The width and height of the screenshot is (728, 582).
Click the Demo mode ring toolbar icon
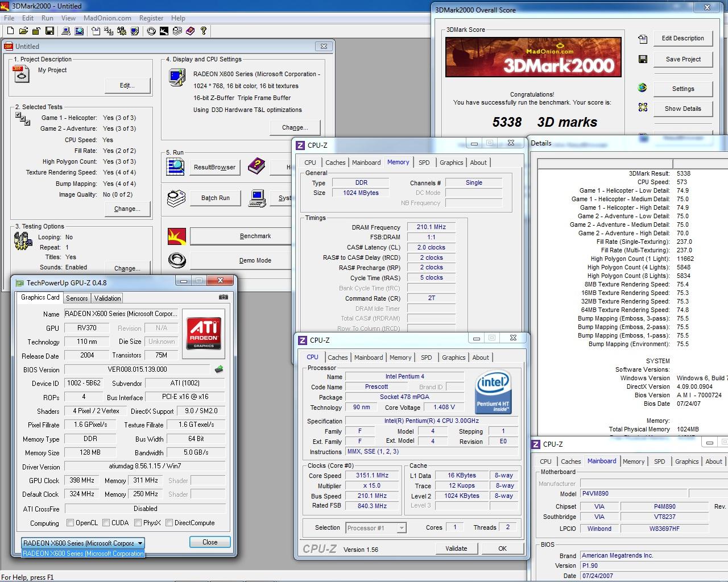[x=151, y=31]
